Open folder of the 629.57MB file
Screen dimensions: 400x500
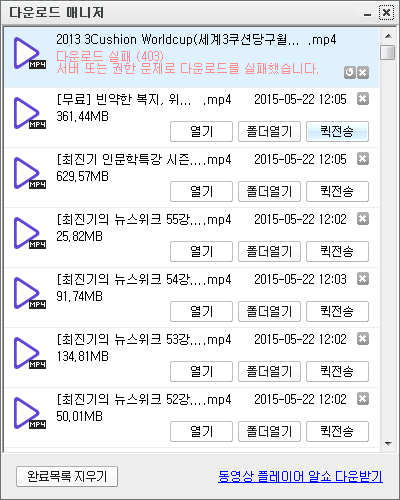269,192
